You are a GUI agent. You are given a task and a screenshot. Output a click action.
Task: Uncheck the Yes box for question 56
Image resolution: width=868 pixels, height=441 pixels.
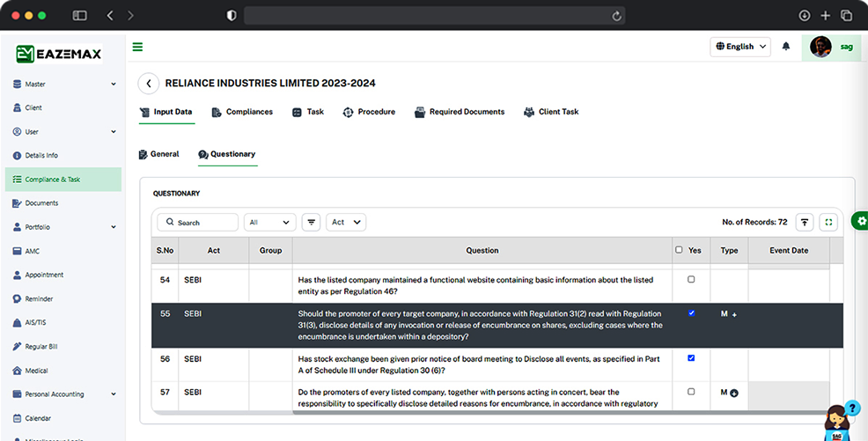click(x=691, y=358)
